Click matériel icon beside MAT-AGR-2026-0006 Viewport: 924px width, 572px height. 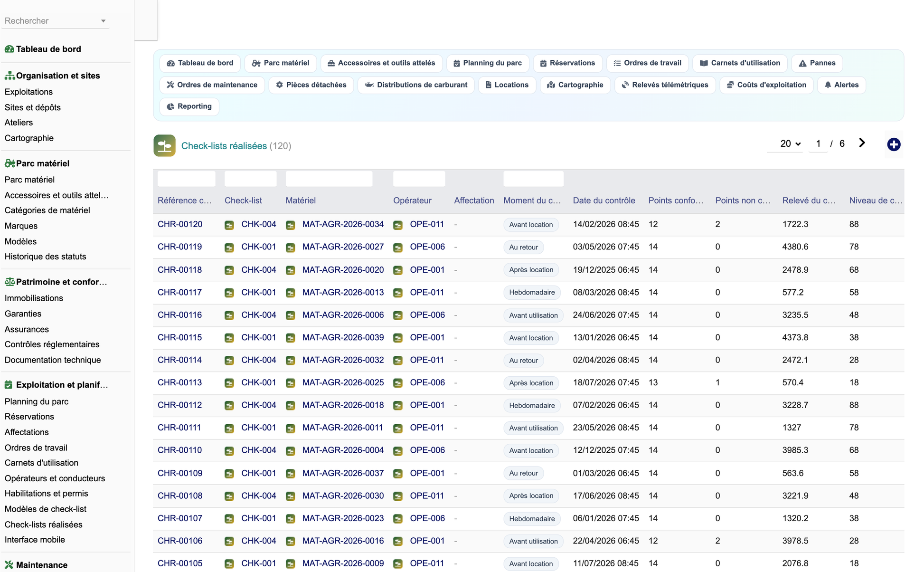pos(291,315)
